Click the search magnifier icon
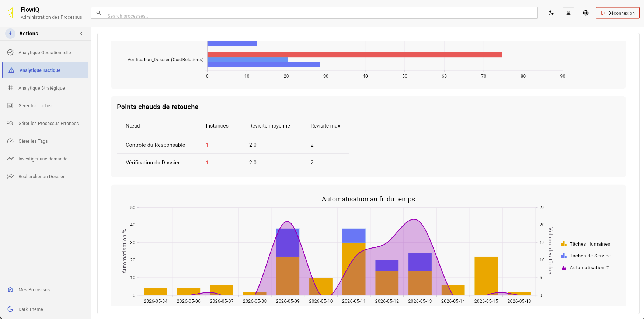The width and height of the screenshot is (644, 319). pos(98,13)
